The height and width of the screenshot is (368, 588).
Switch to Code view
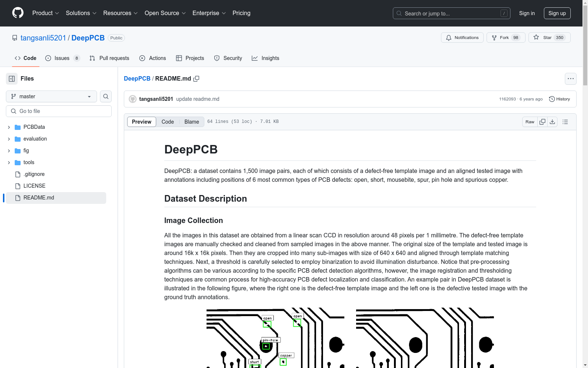coord(168,122)
